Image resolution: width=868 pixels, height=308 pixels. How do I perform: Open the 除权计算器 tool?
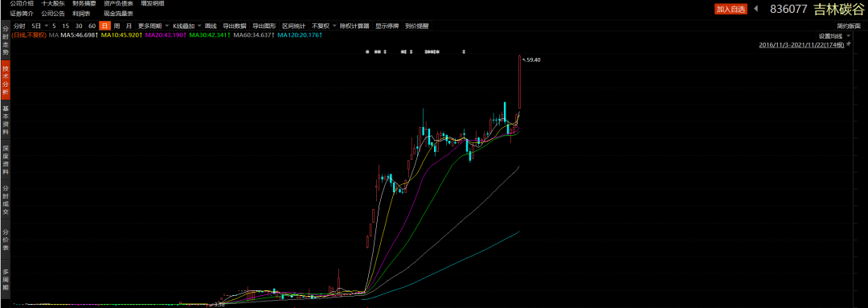tap(354, 26)
